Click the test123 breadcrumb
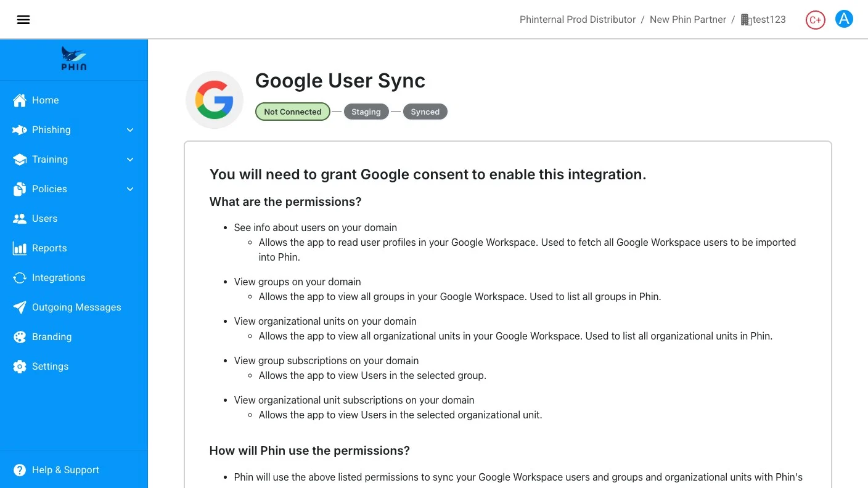The height and width of the screenshot is (488, 868). point(769,20)
